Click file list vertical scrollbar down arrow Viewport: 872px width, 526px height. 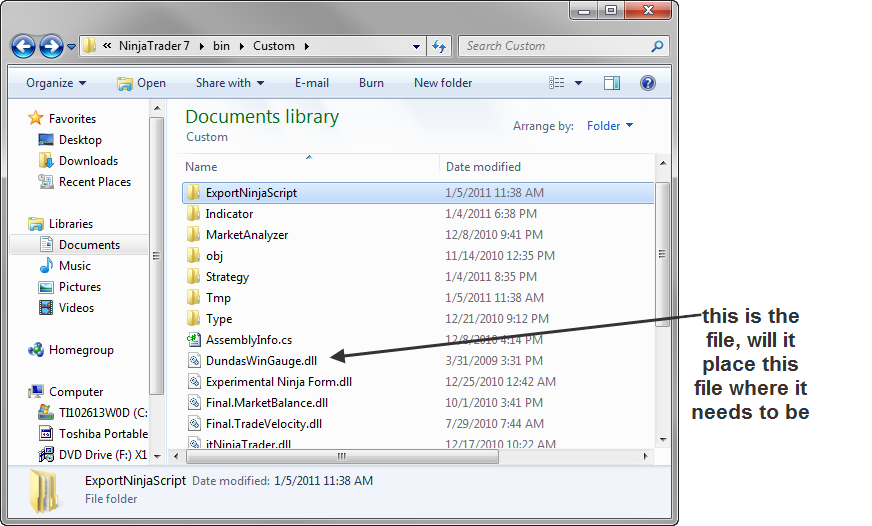click(x=663, y=440)
